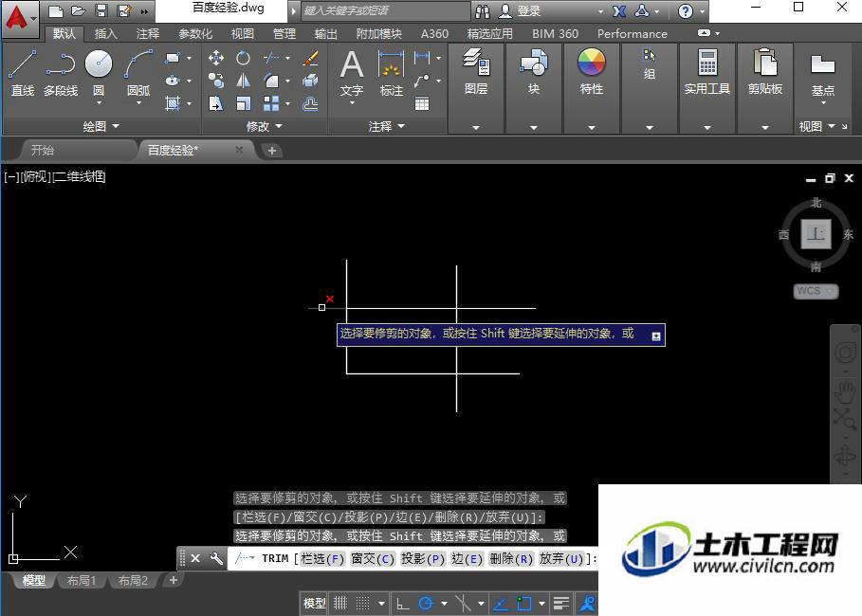Toggle the 模型 button in status bar
Screen dimensions: 862x616
pyautogui.click(x=315, y=604)
